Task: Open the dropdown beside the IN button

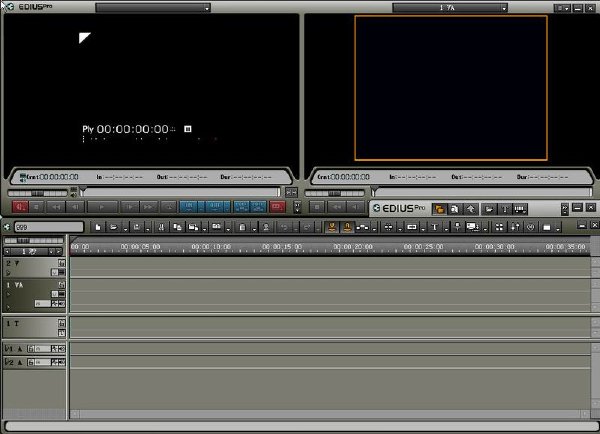Action: [202, 207]
